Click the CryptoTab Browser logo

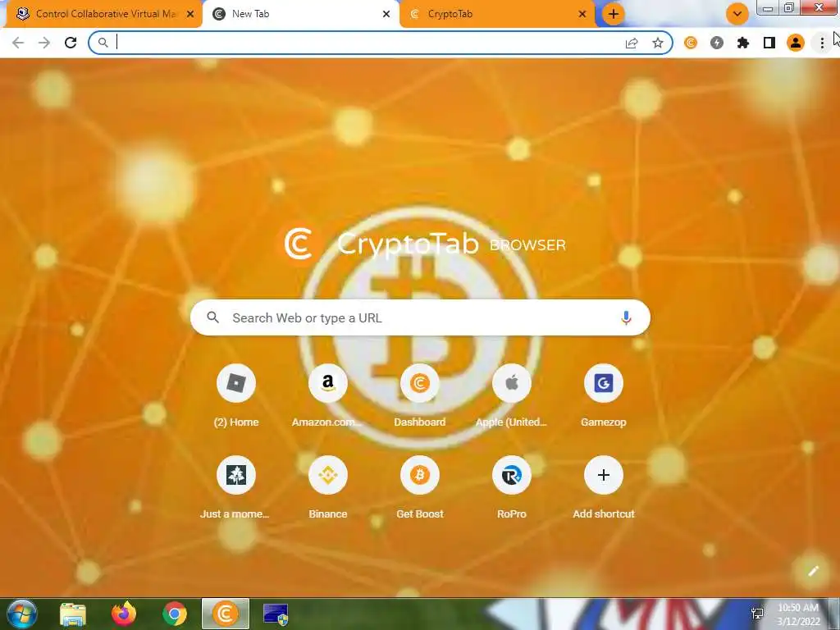pos(424,244)
